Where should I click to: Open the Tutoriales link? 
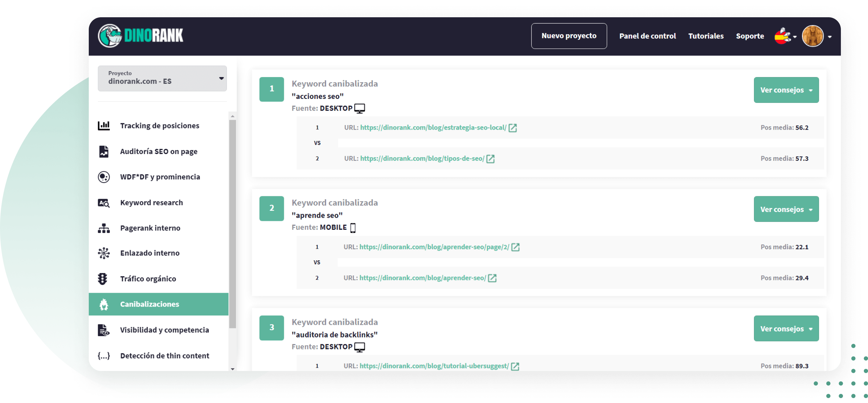click(706, 36)
